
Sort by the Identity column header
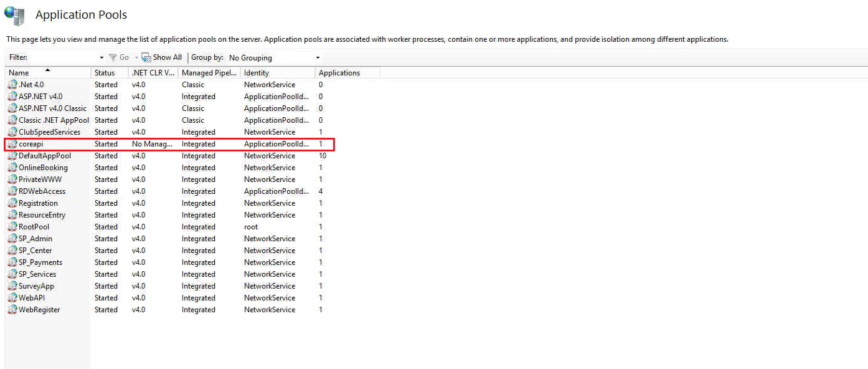[x=278, y=73]
